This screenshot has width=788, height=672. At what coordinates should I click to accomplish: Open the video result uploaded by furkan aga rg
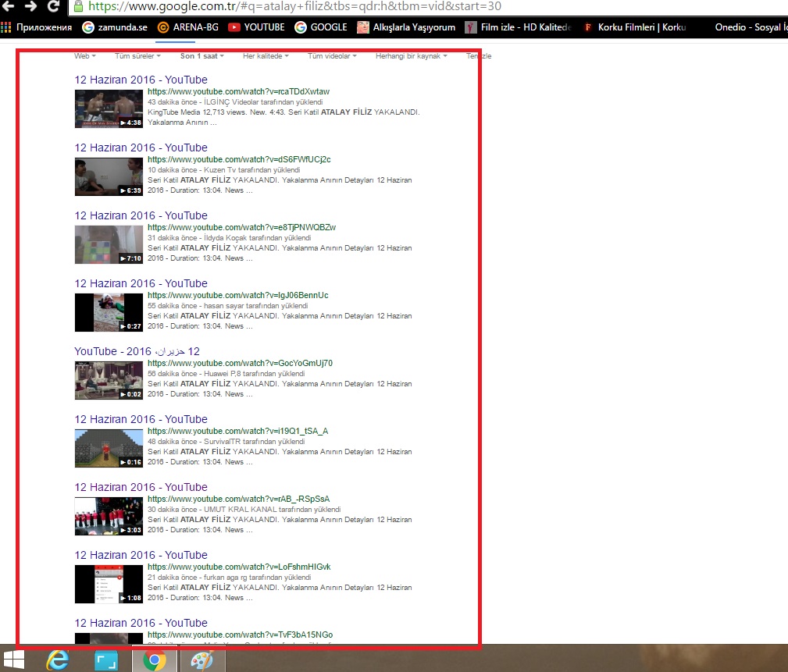click(141, 555)
